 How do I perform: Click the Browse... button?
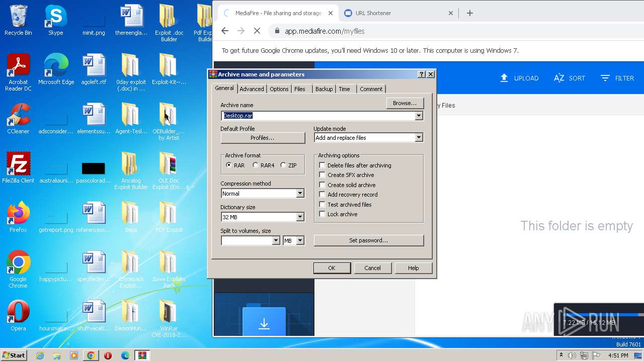[405, 103]
